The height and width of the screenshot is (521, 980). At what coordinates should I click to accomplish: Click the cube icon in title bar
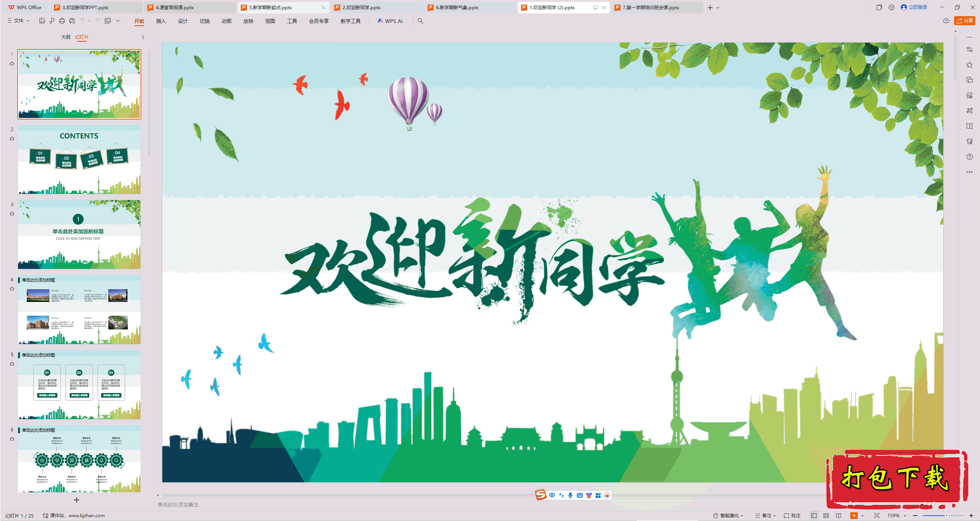[892, 7]
